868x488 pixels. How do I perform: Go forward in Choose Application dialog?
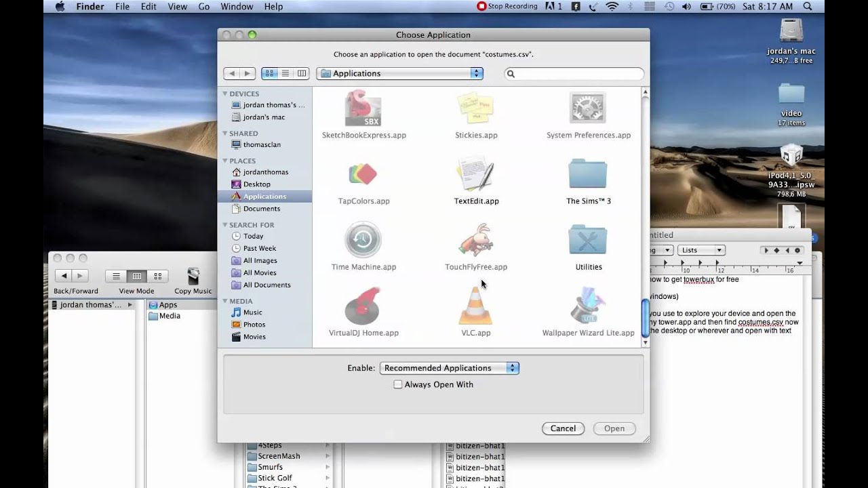[x=248, y=73]
